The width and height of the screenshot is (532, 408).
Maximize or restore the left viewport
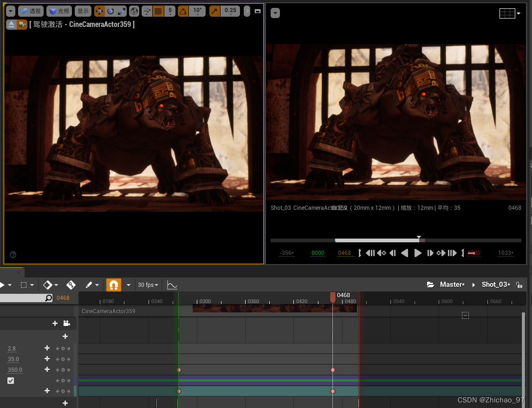point(258,11)
